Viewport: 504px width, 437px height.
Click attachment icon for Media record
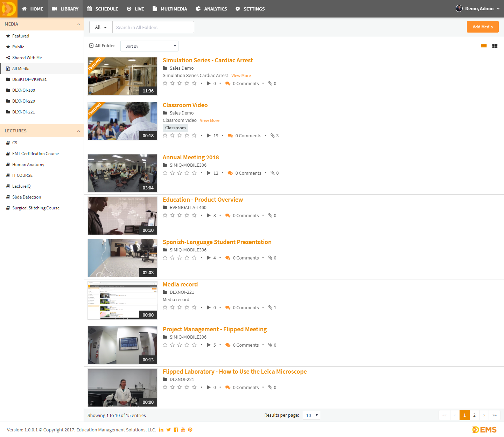(270, 308)
